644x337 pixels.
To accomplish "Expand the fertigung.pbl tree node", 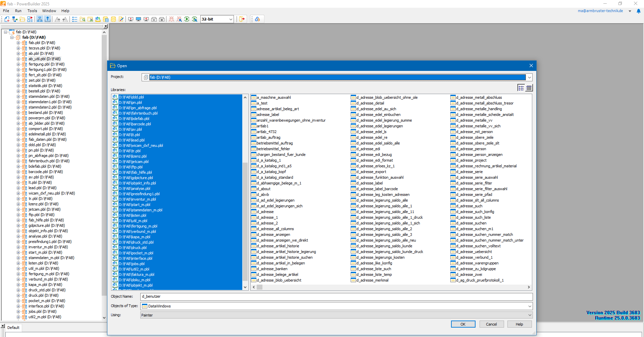I will (x=18, y=64).
